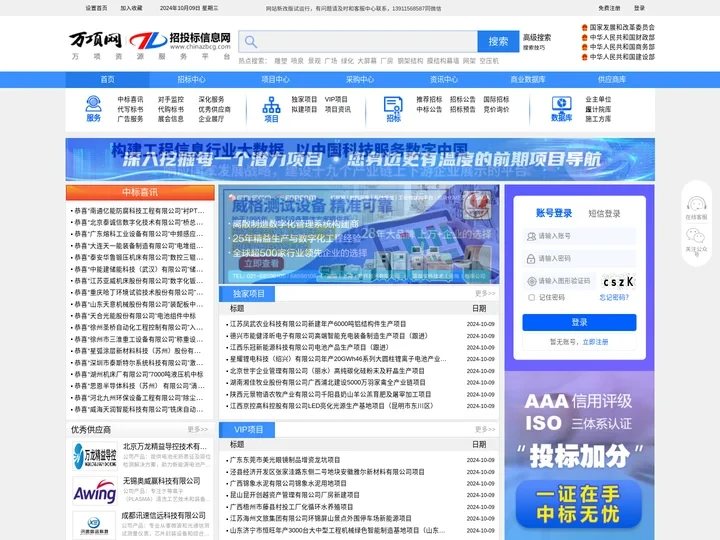Screen dimensions: 720x540
Task: Click the Awing supplier logo
Action: (95, 491)
